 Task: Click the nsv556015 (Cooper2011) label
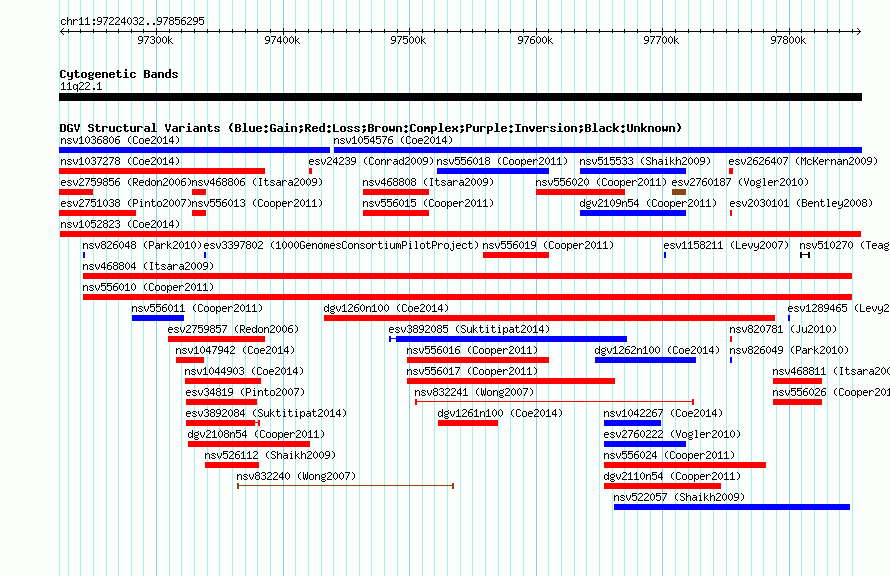click(x=428, y=203)
